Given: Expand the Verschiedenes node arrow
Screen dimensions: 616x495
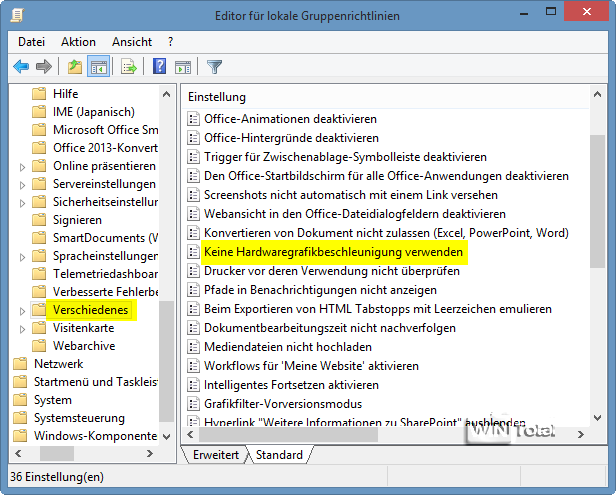Looking at the screenshot, I should pos(22,311).
